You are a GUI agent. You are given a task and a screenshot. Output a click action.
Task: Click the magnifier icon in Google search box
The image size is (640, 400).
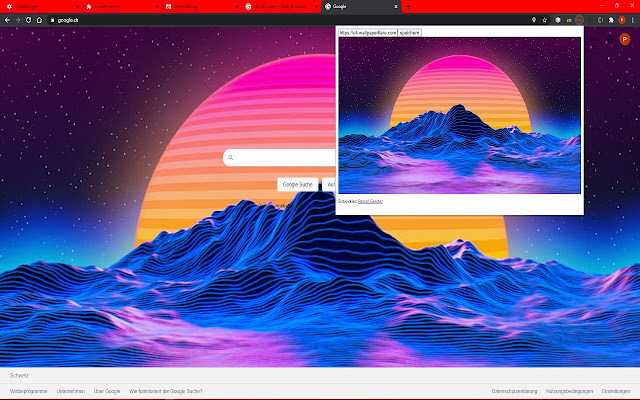(231, 158)
